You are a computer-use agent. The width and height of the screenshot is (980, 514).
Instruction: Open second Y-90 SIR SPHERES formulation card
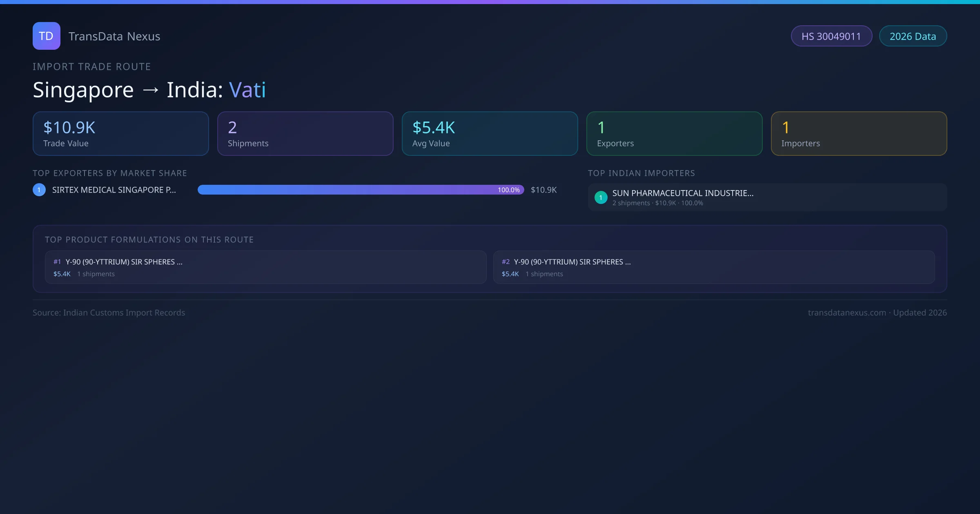(x=714, y=267)
